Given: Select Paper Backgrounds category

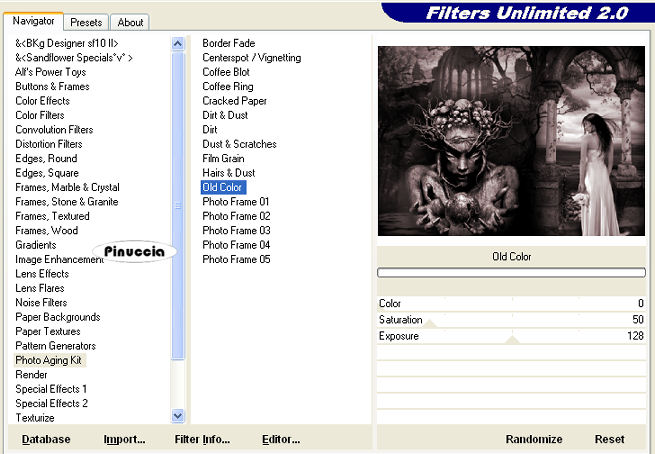Looking at the screenshot, I should (58, 317).
